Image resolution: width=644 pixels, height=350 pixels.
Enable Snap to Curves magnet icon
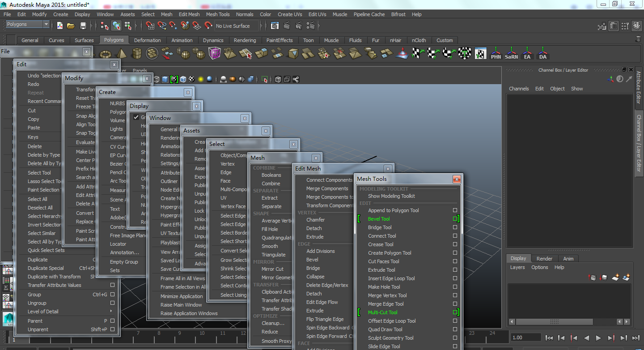coord(162,26)
